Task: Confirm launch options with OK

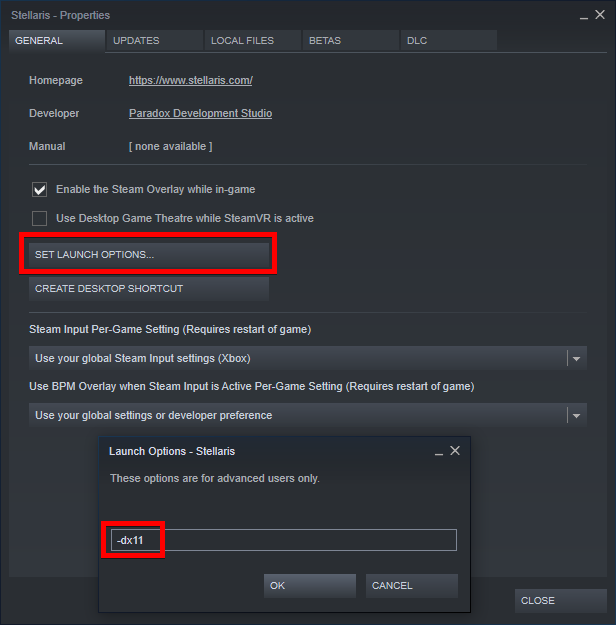Action: [x=310, y=586]
